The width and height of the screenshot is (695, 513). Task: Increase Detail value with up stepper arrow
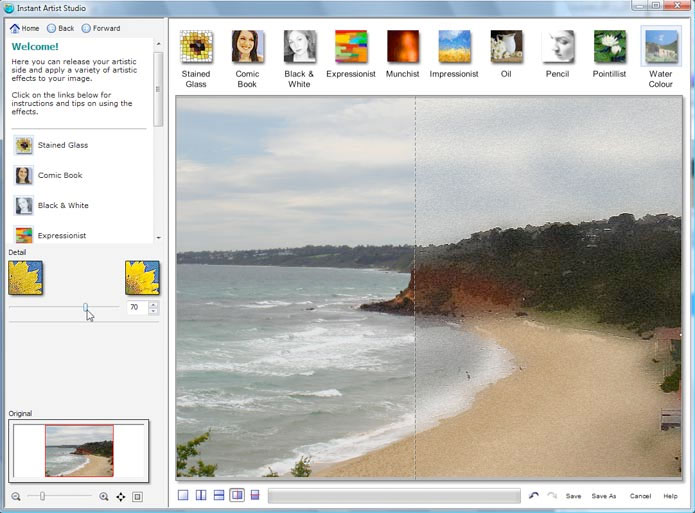tap(153, 304)
